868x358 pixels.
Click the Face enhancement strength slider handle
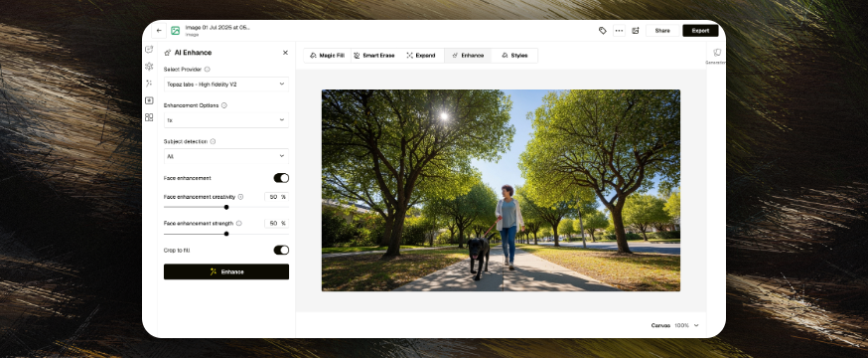click(x=226, y=234)
